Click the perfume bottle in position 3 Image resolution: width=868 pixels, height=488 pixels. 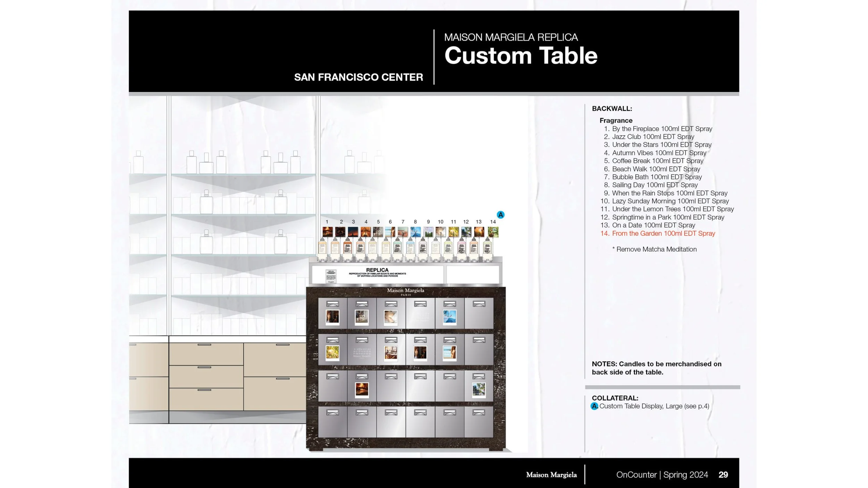pos(347,248)
